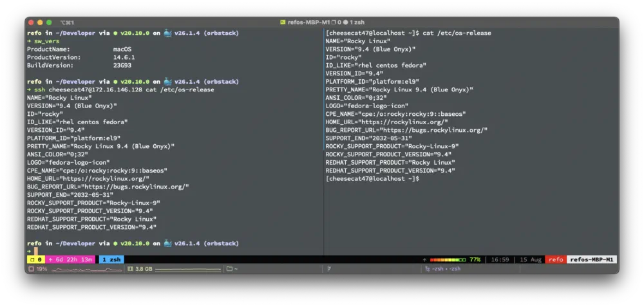The height and width of the screenshot is (307, 644).
Task: Click the red 'refo' user segment
Action: tap(555, 259)
